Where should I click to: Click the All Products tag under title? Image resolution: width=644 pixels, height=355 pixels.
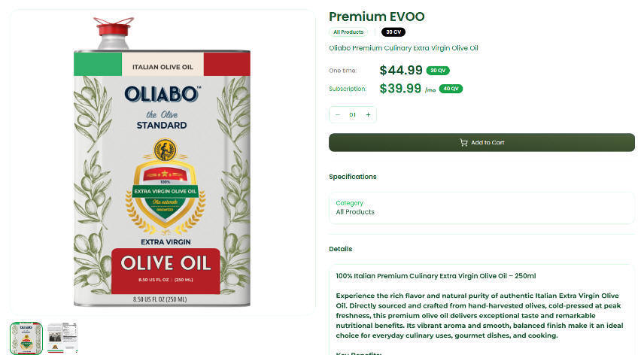pyautogui.click(x=348, y=32)
